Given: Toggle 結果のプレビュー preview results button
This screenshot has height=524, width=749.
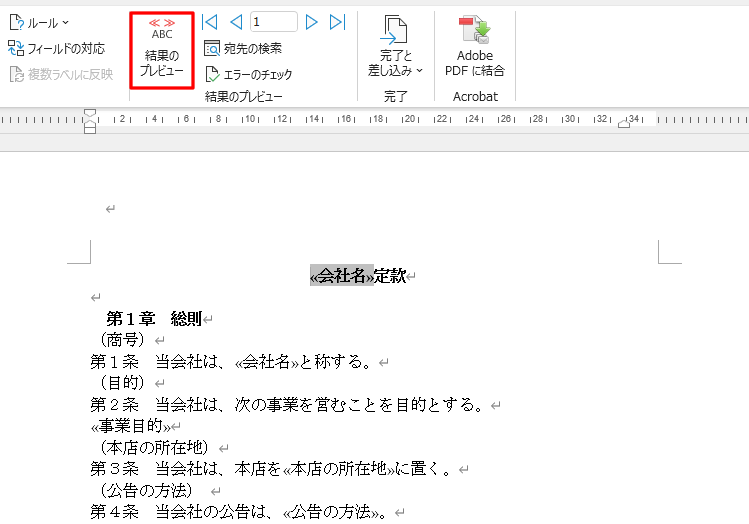Looking at the screenshot, I should point(162,50).
